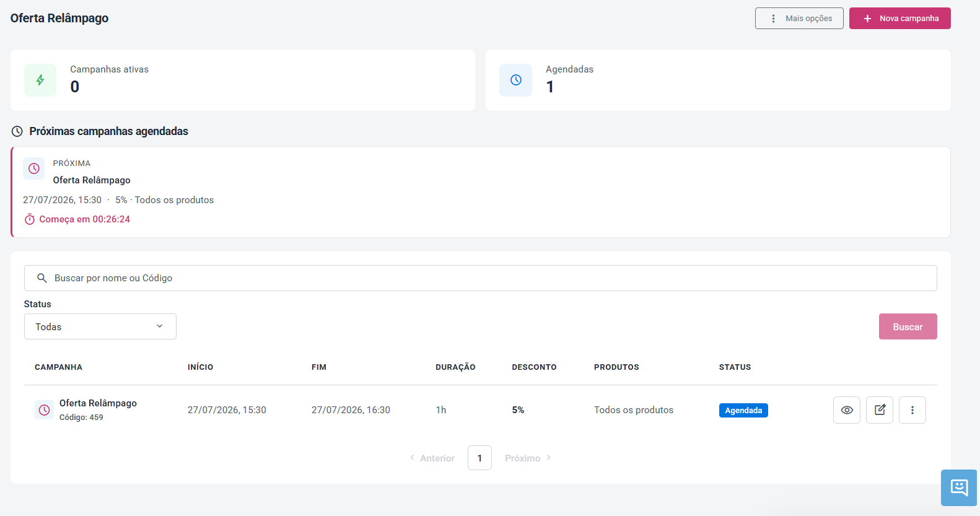The image size is (980, 516).
Task: Click Oferta Relâmpago title in the próxima card
Action: pos(92,180)
